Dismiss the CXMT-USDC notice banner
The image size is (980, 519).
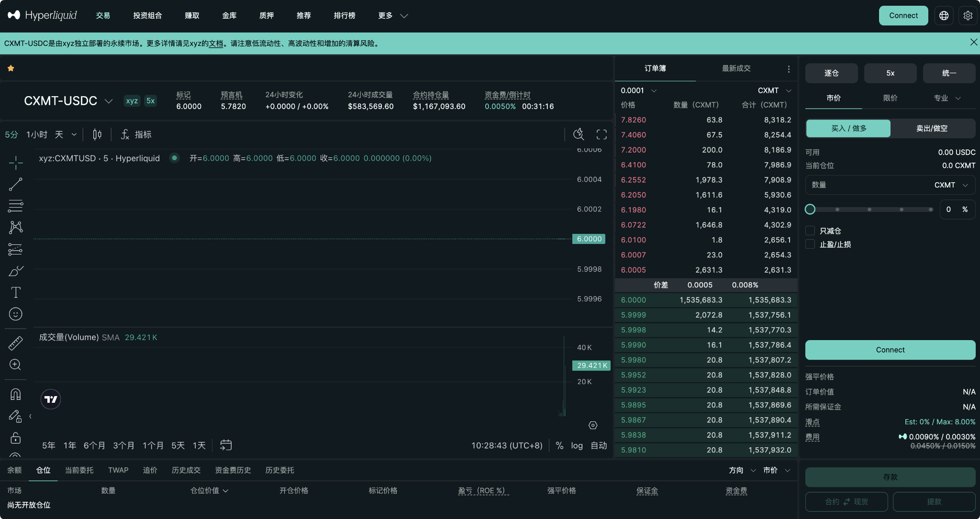973,42
